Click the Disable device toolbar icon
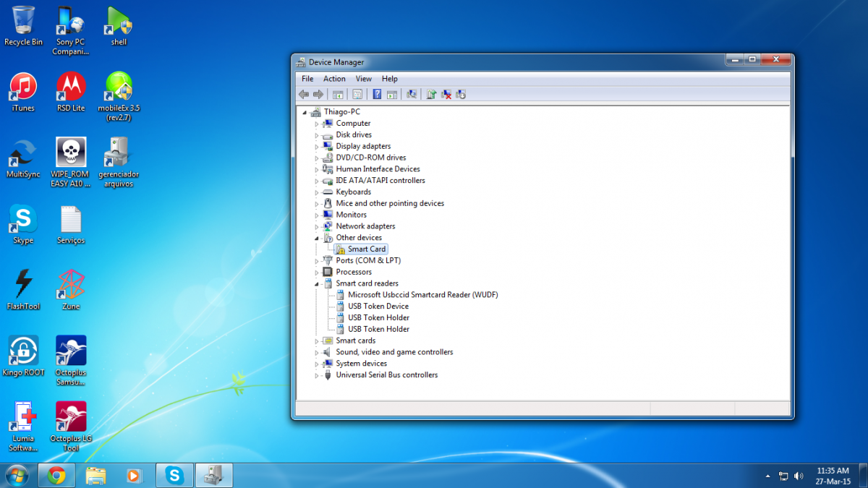This screenshot has height=488, width=868. pyautogui.click(x=461, y=94)
